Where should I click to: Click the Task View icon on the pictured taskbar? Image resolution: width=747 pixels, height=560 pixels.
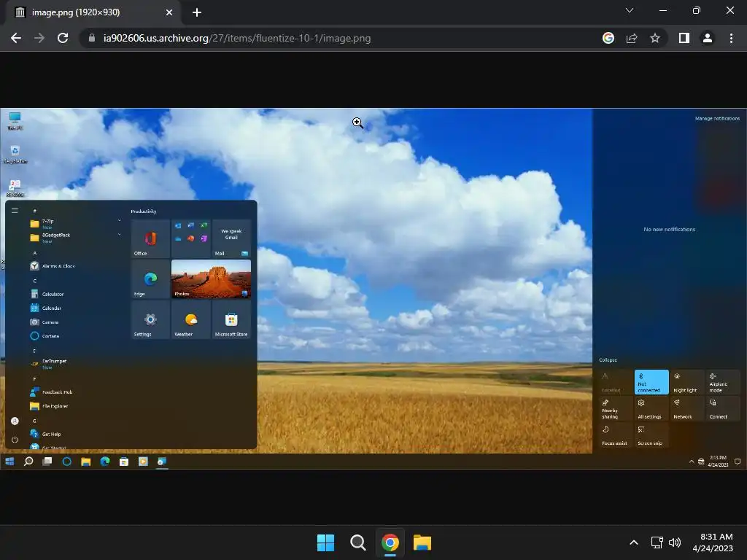point(47,461)
